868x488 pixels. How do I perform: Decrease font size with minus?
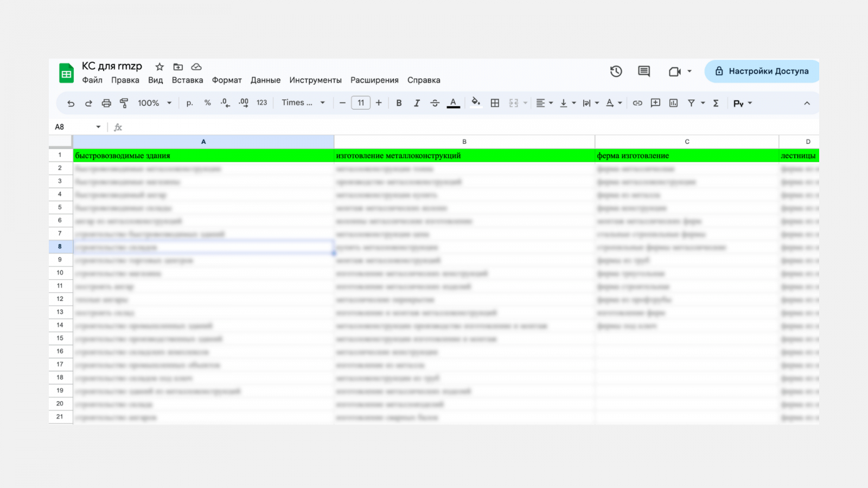342,103
